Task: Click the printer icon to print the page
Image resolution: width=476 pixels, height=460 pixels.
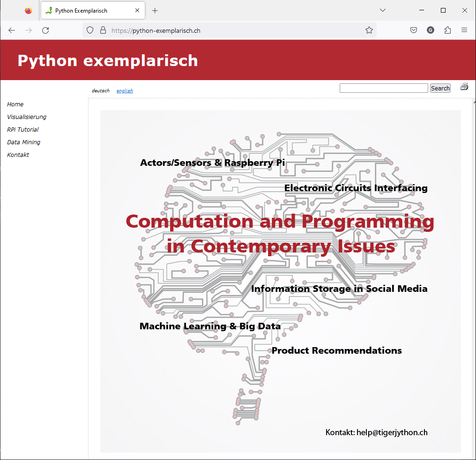Action: [464, 86]
